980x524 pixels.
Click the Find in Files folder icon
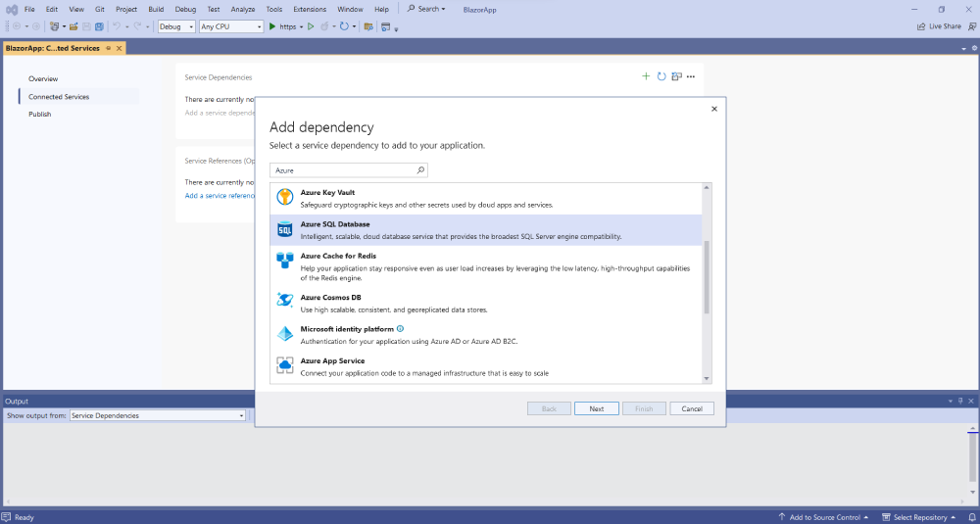[x=368, y=26]
